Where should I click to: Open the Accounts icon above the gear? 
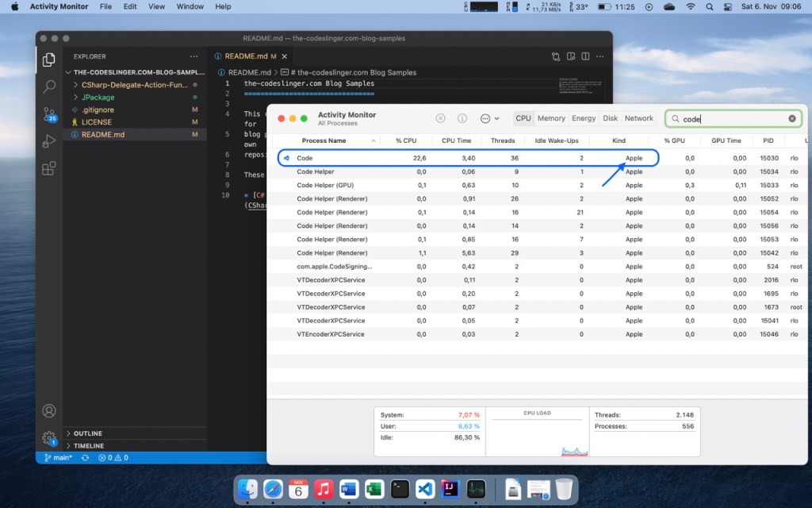tap(49, 410)
